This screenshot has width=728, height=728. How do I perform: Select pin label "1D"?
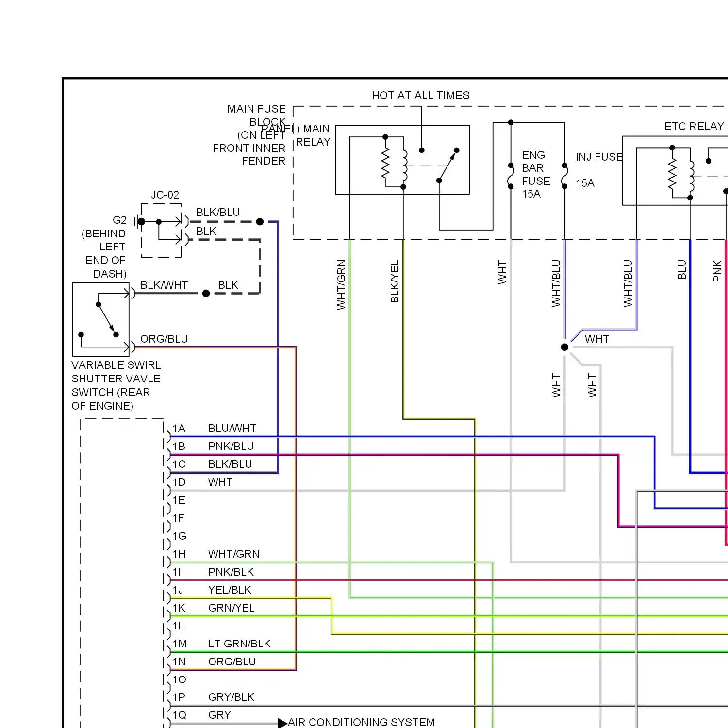tap(179, 482)
